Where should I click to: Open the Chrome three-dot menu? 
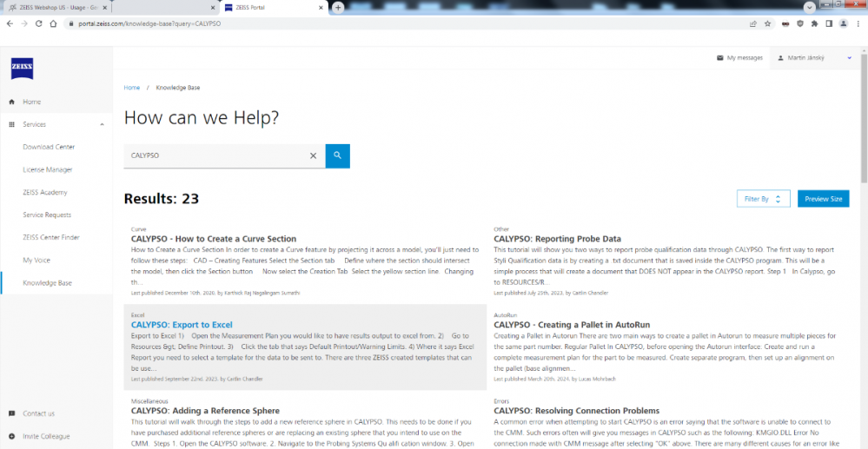(x=858, y=23)
